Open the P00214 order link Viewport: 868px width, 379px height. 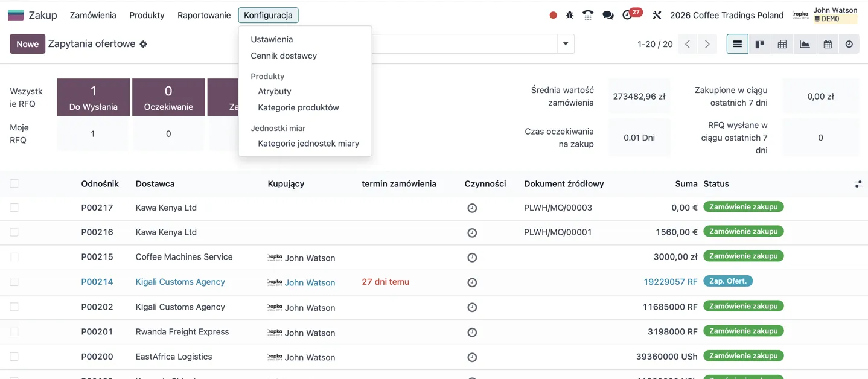click(x=97, y=282)
